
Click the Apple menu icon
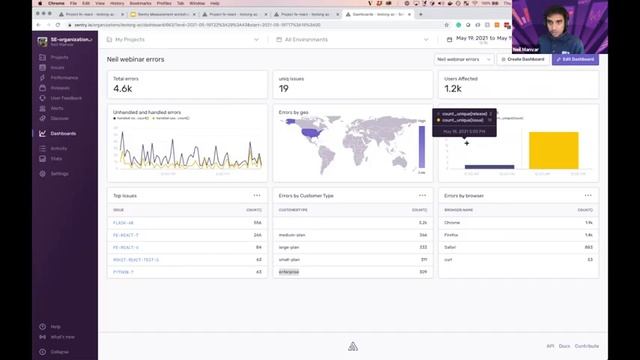[40, 3]
